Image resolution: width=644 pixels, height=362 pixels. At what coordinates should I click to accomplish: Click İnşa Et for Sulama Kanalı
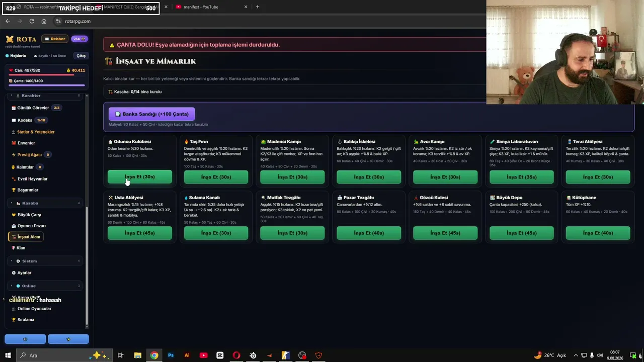click(x=216, y=233)
